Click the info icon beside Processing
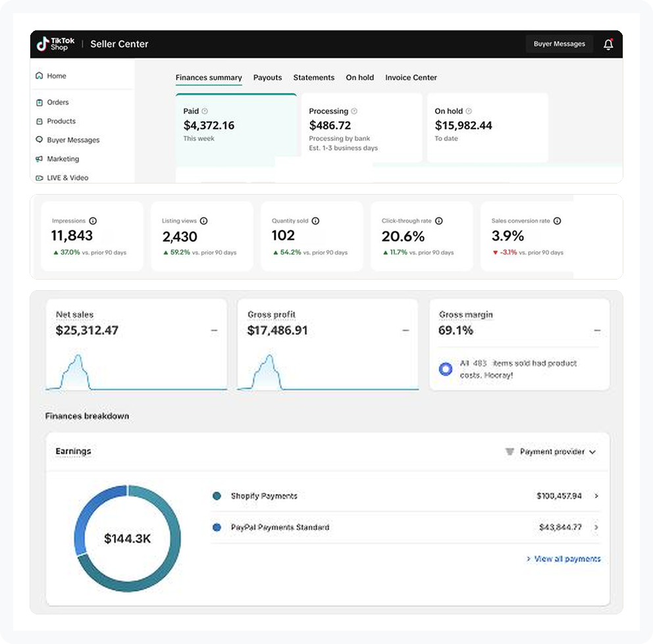This screenshot has height=644, width=653. pyautogui.click(x=354, y=111)
